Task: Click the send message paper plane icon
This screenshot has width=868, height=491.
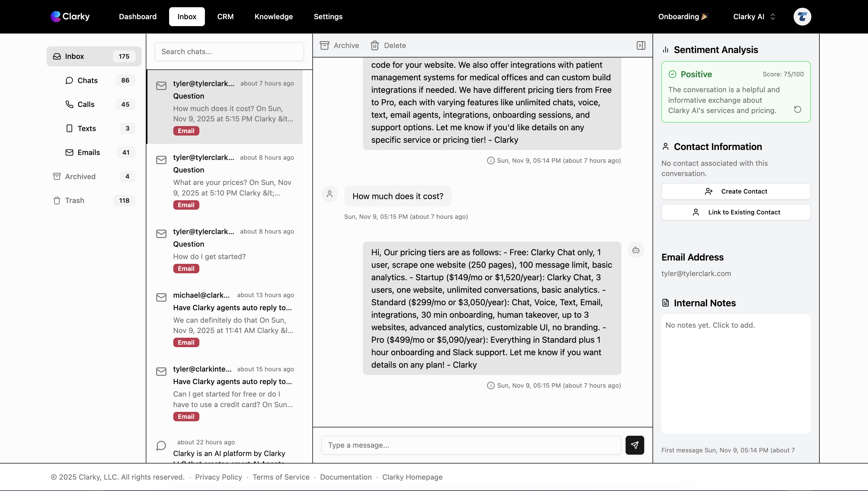Action: point(634,445)
